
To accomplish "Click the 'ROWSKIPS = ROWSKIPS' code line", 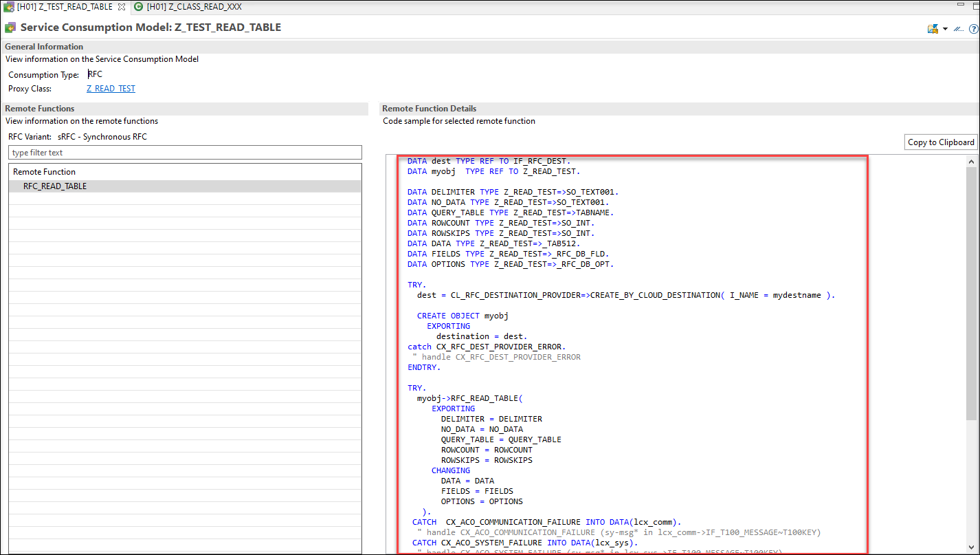I will 487,460.
